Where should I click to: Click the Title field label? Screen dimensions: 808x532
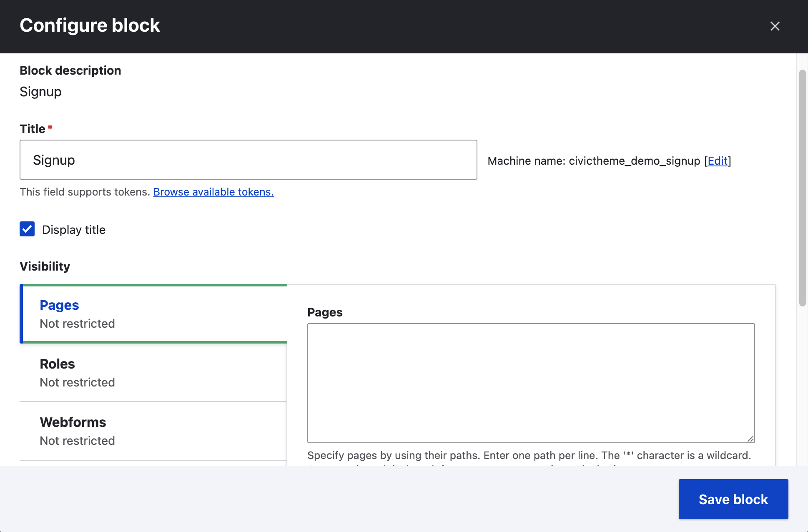click(33, 129)
